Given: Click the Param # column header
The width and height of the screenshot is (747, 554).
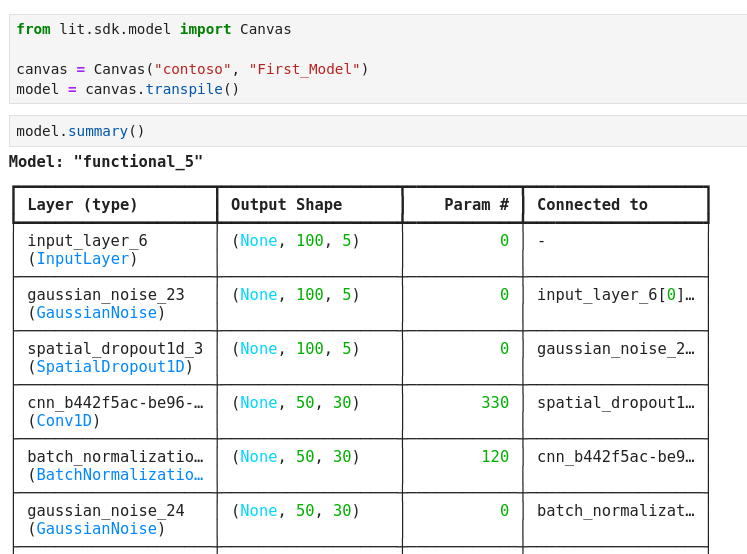Looking at the screenshot, I should pyautogui.click(x=476, y=205).
